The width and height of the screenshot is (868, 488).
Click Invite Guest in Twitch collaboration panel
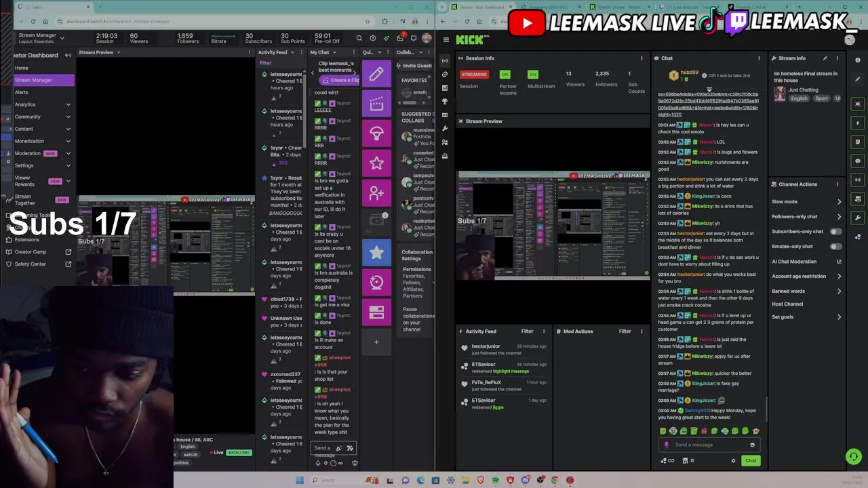click(414, 66)
